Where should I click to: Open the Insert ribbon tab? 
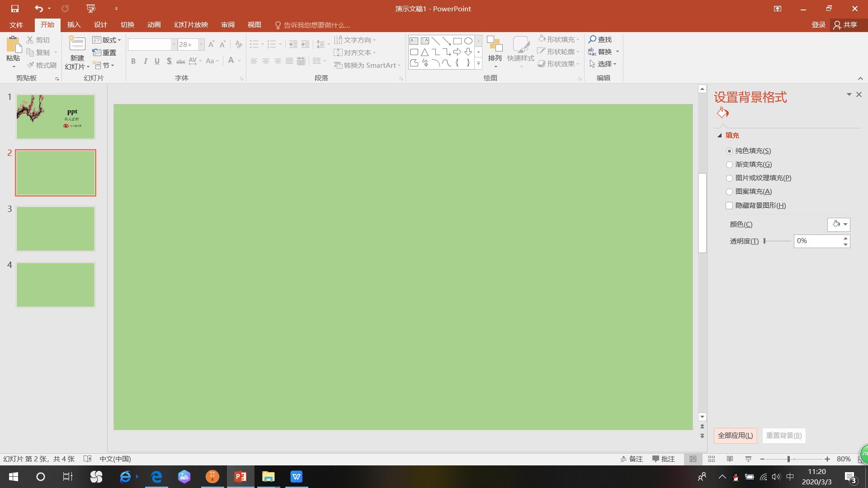[x=74, y=25]
